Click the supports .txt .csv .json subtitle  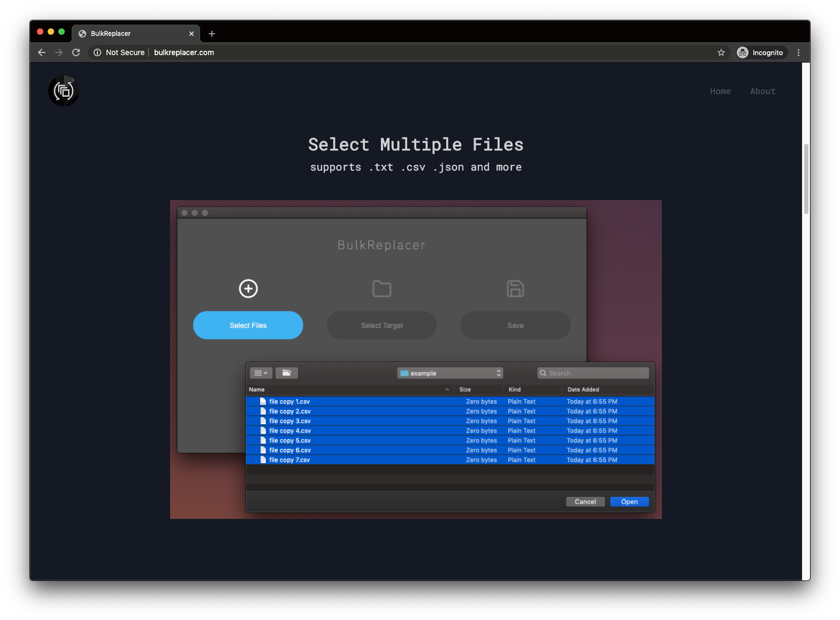click(416, 167)
